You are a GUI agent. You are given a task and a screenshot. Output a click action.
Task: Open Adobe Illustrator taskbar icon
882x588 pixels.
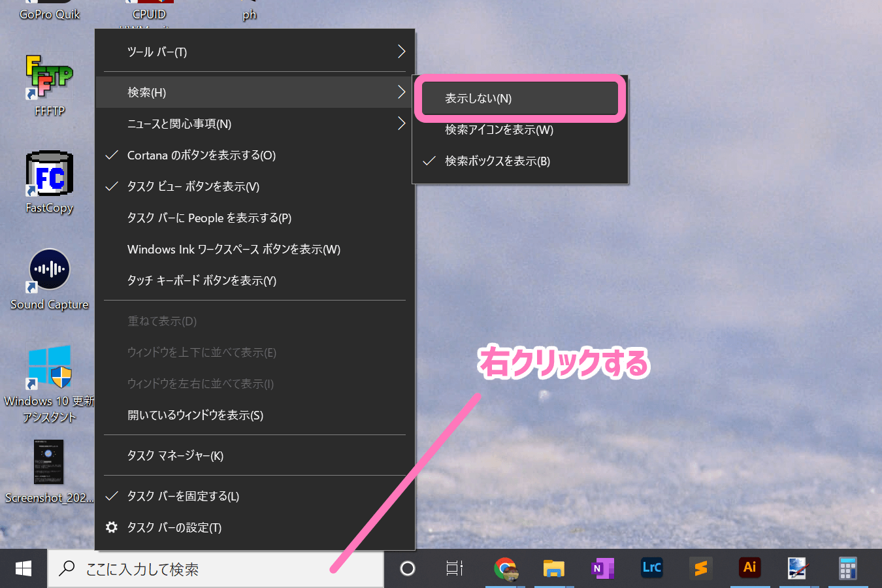coord(749,568)
